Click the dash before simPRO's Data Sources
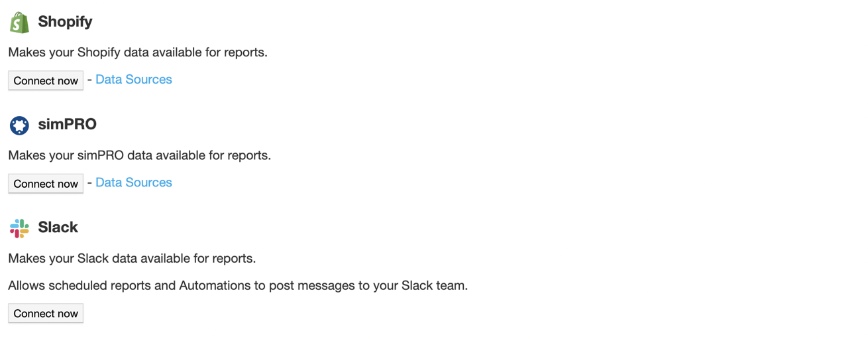 click(89, 182)
